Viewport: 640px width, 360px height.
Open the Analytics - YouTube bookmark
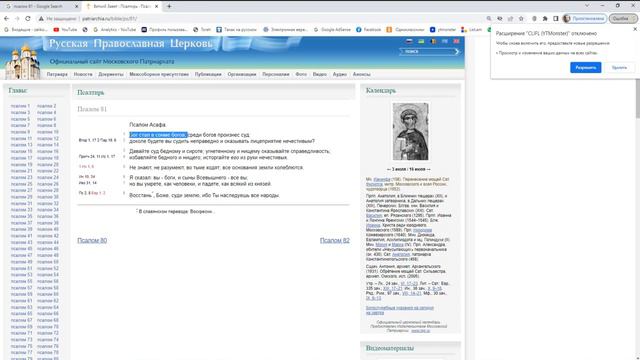(x=114, y=29)
